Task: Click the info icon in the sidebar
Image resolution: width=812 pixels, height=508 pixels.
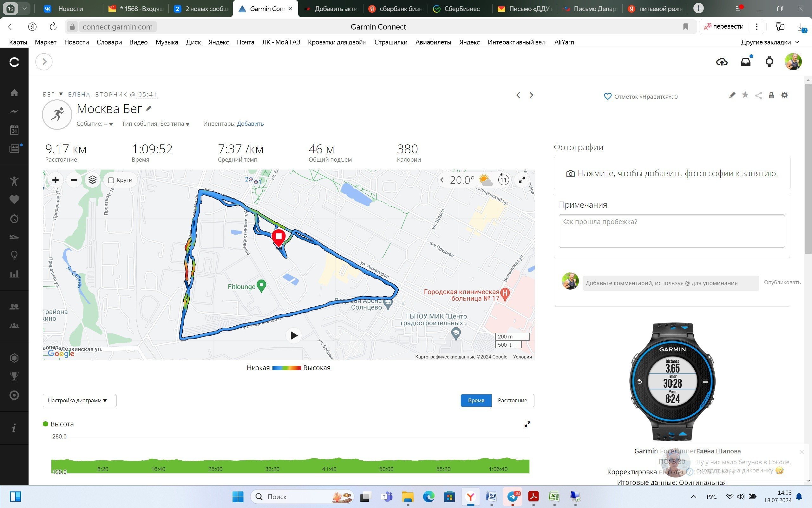Action: pos(14,428)
